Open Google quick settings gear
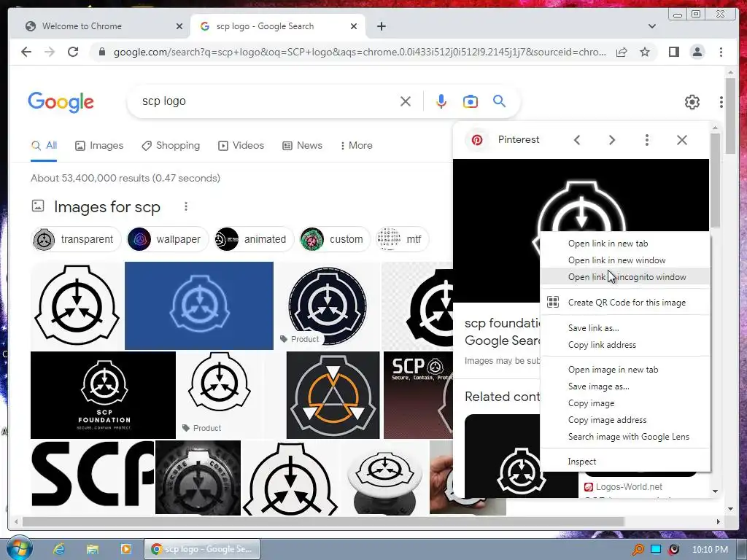Screen dimensions: 747x560 (692, 102)
